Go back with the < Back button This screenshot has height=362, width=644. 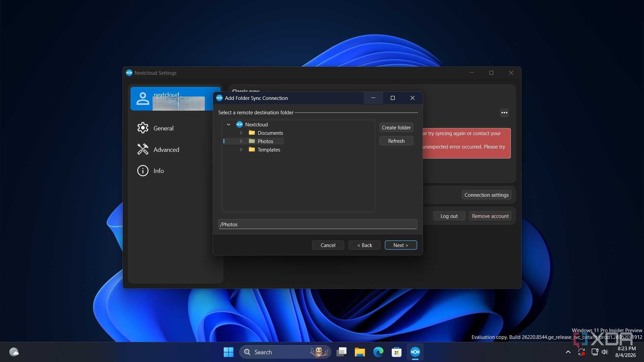click(365, 245)
